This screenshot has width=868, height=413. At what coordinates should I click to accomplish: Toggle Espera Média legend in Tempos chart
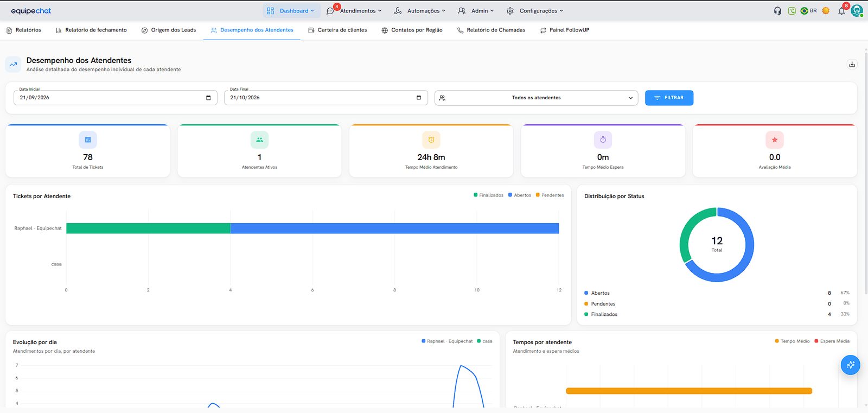pos(832,341)
